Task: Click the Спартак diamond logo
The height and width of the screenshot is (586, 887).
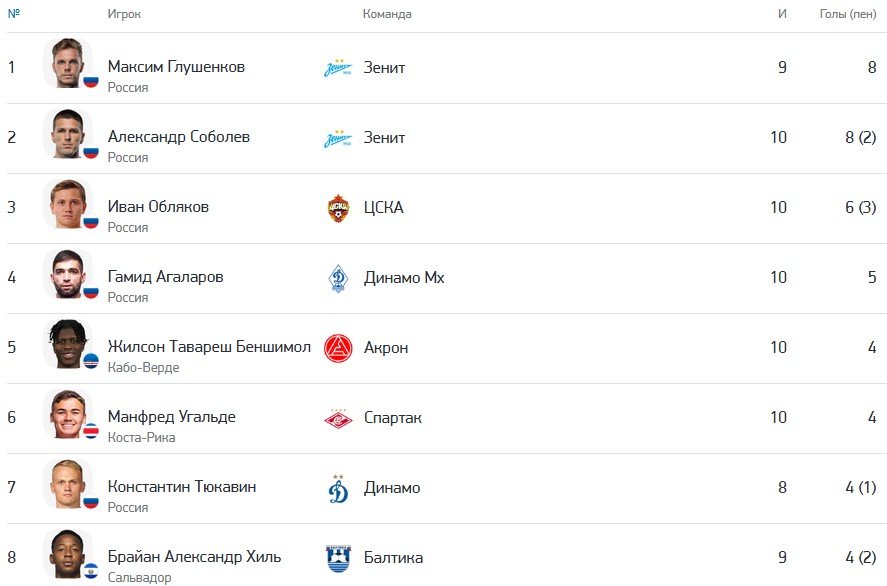Action: pyautogui.click(x=338, y=419)
